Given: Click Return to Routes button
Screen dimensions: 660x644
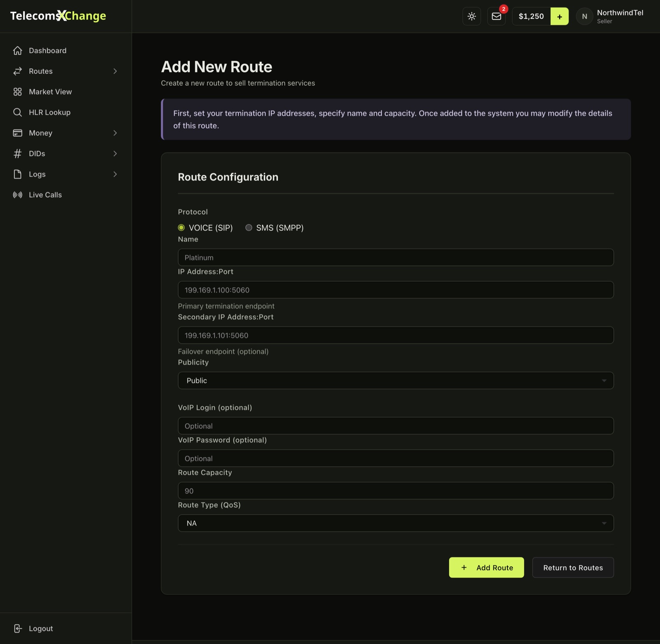Looking at the screenshot, I should 573,567.
